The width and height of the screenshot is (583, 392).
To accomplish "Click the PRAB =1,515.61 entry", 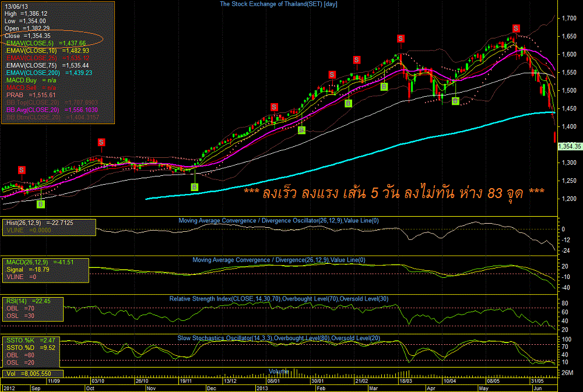I will (x=31, y=95).
